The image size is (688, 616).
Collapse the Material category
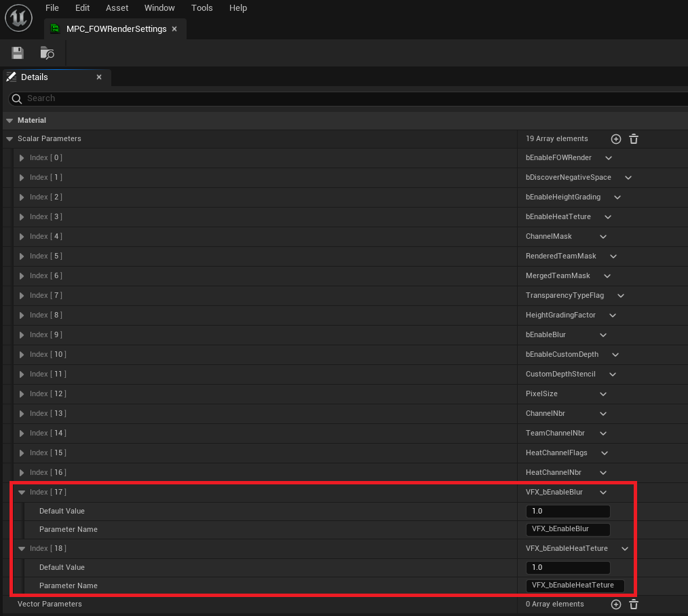9,120
